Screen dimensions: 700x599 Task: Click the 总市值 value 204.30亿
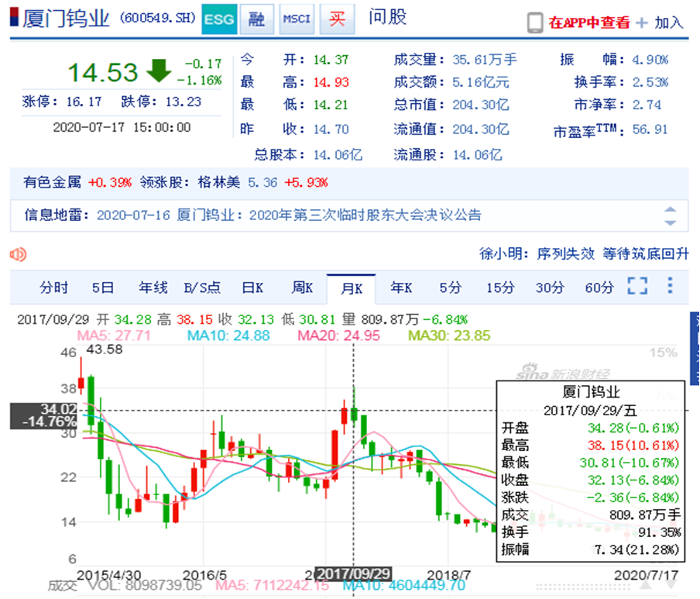click(481, 105)
